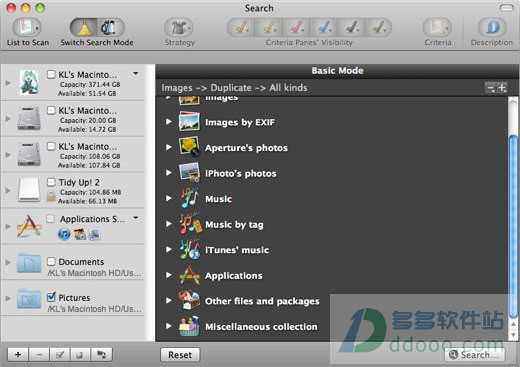This screenshot has width=520, height=367.
Task: Expand all criteria with plus control
Action: click(x=502, y=88)
